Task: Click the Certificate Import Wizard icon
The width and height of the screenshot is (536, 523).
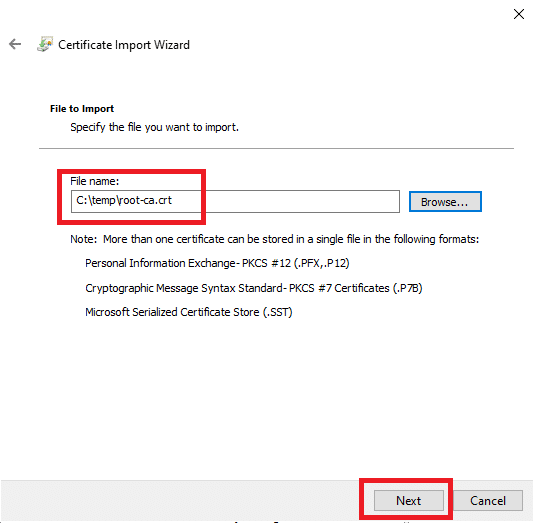Action: click(45, 44)
